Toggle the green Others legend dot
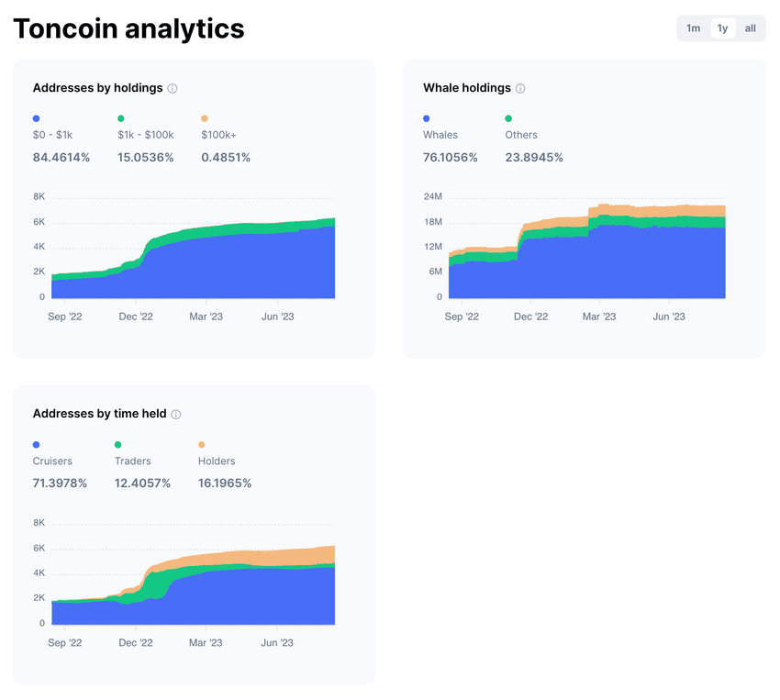The width and height of the screenshot is (780, 700). coord(508,118)
